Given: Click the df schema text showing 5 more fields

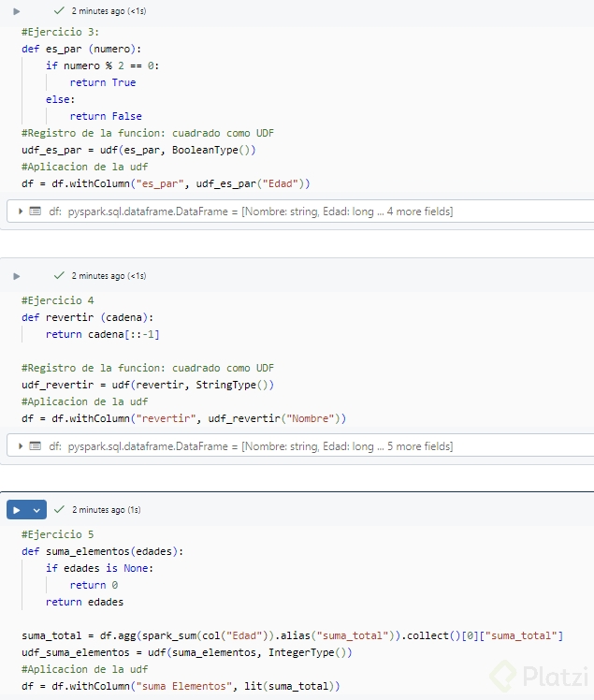Looking at the screenshot, I should pos(251,446).
